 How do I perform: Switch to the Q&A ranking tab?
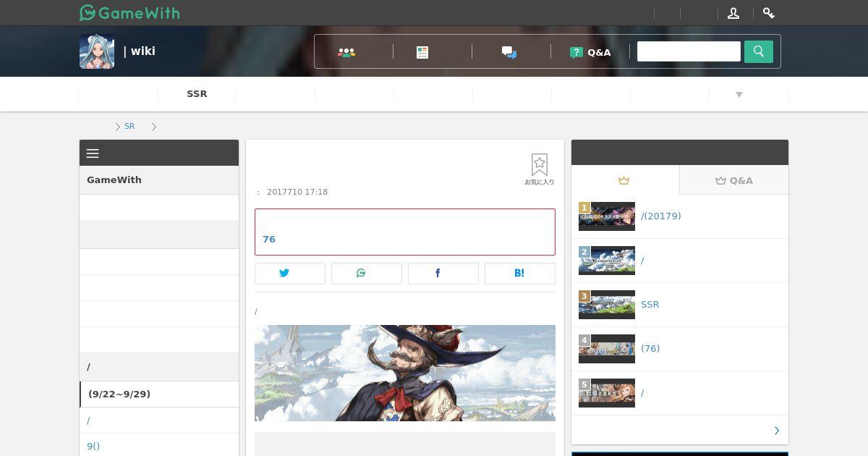[734, 180]
